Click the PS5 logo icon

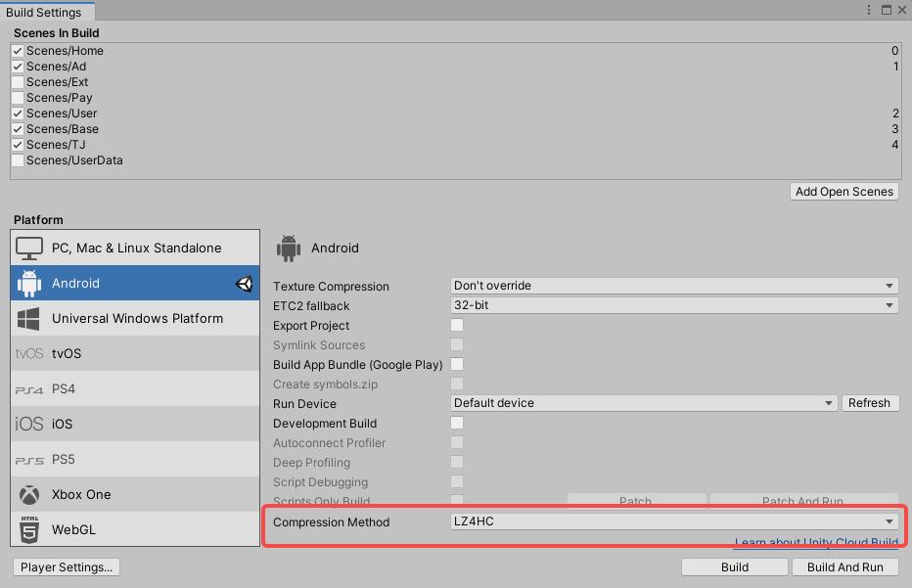pyautogui.click(x=29, y=460)
